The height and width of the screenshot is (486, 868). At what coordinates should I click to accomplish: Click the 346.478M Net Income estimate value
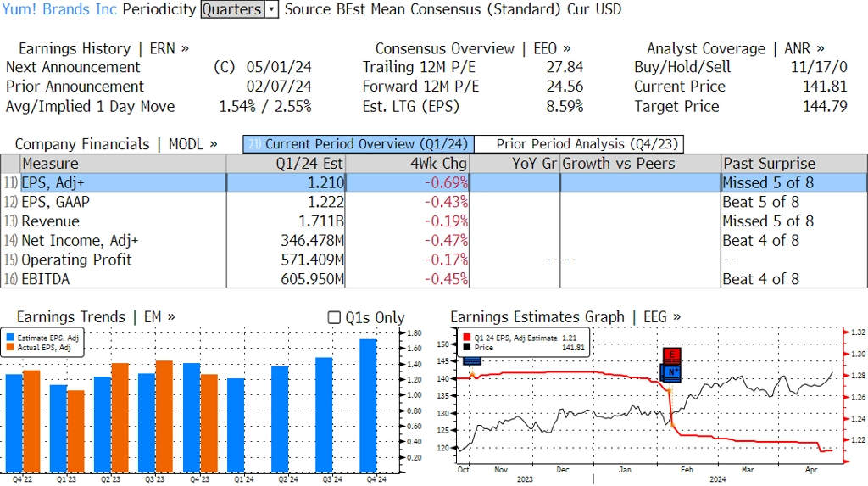tap(312, 241)
